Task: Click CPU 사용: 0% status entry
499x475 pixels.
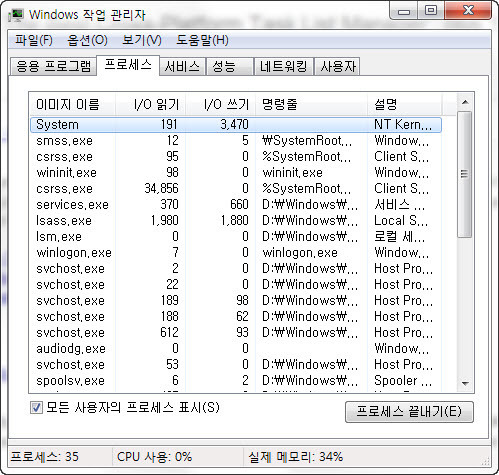Action: point(154,456)
